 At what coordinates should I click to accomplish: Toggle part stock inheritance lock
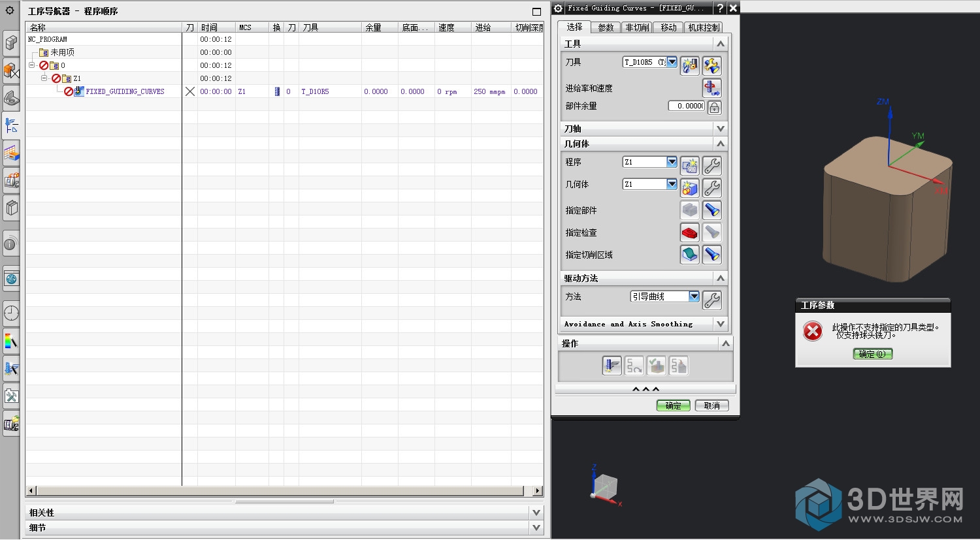[714, 107]
